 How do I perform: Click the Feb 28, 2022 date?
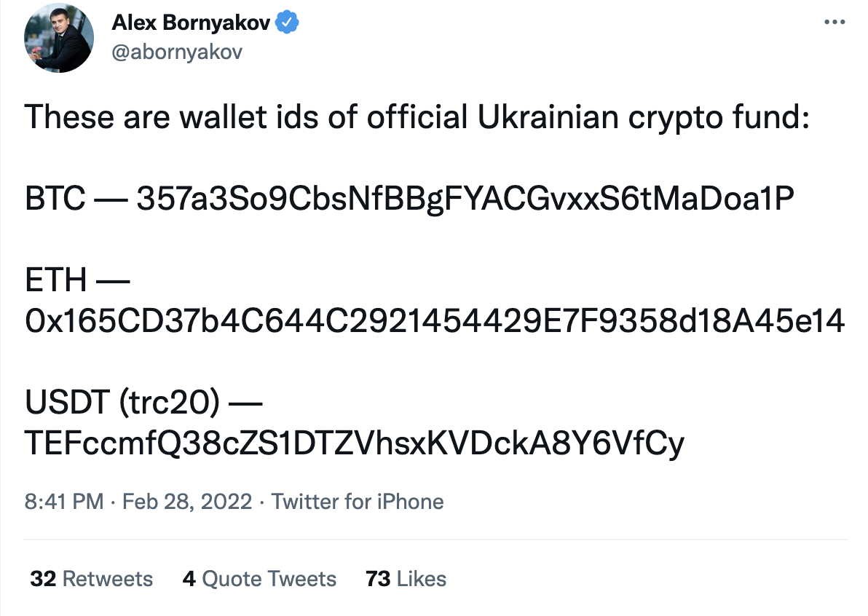tap(187, 502)
